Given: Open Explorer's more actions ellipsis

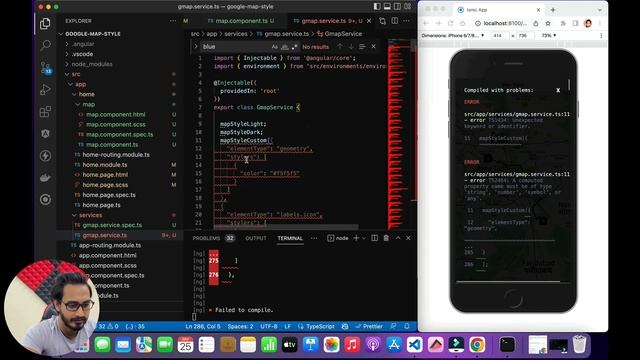Looking at the screenshot, I should 173,21.
